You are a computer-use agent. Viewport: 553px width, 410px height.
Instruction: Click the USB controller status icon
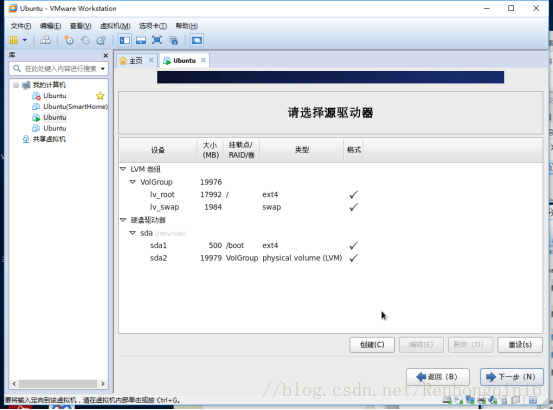504,400
